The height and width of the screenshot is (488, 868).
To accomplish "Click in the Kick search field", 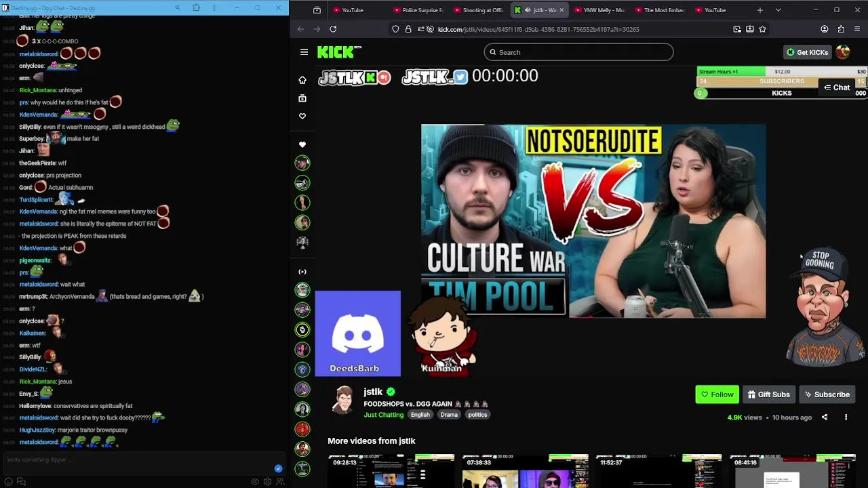I will (x=578, y=52).
